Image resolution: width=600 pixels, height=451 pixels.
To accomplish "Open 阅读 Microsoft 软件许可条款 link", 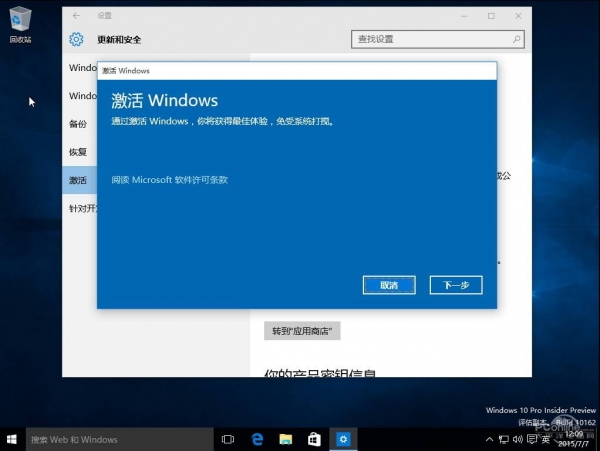I will click(170, 180).
